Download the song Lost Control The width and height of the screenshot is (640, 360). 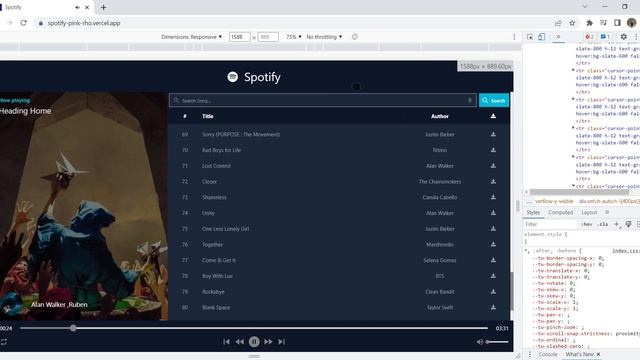pos(493,166)
